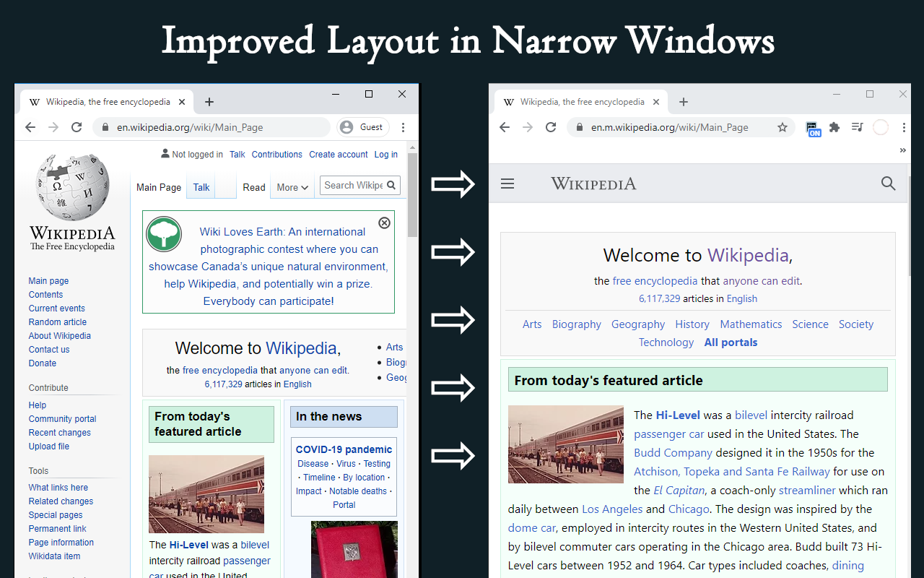This screenshot has height=578, width=924.
Task: Open the Guest profile in the left browser
Action: (362, 126)
